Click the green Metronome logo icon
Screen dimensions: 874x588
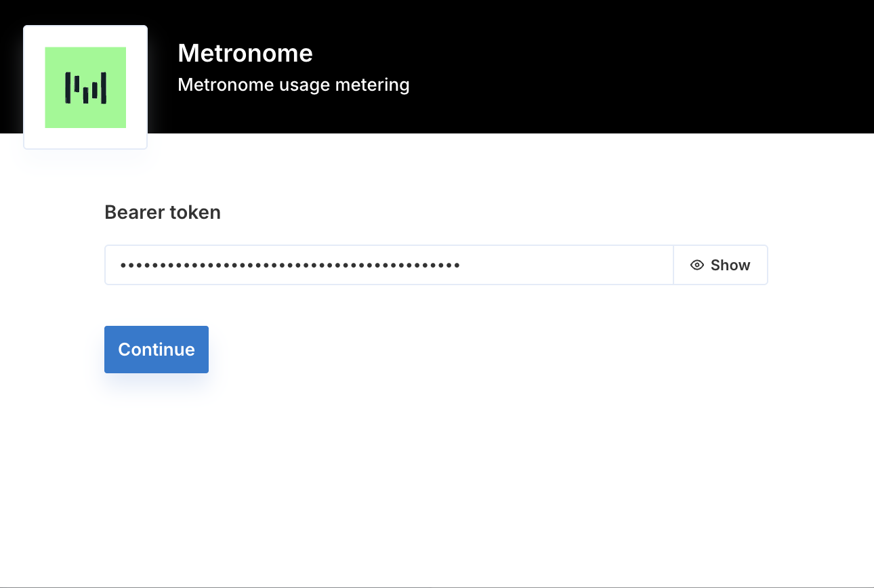(x=85, y=87)
